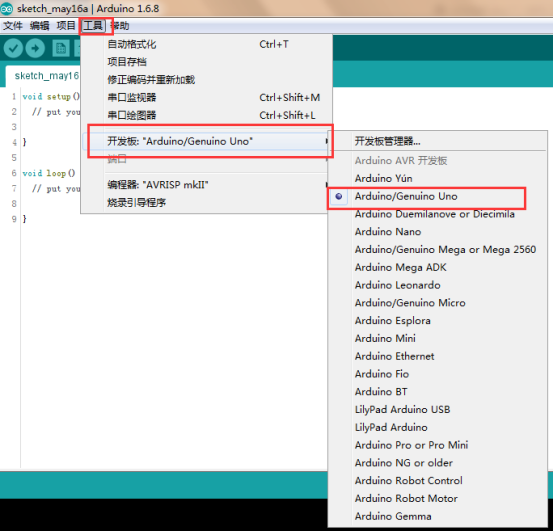Image resolution: width=554 pixels, height=532 pixels.
Task: Select Arduino Pro or Pro Mini board
Action: [438, 445]
